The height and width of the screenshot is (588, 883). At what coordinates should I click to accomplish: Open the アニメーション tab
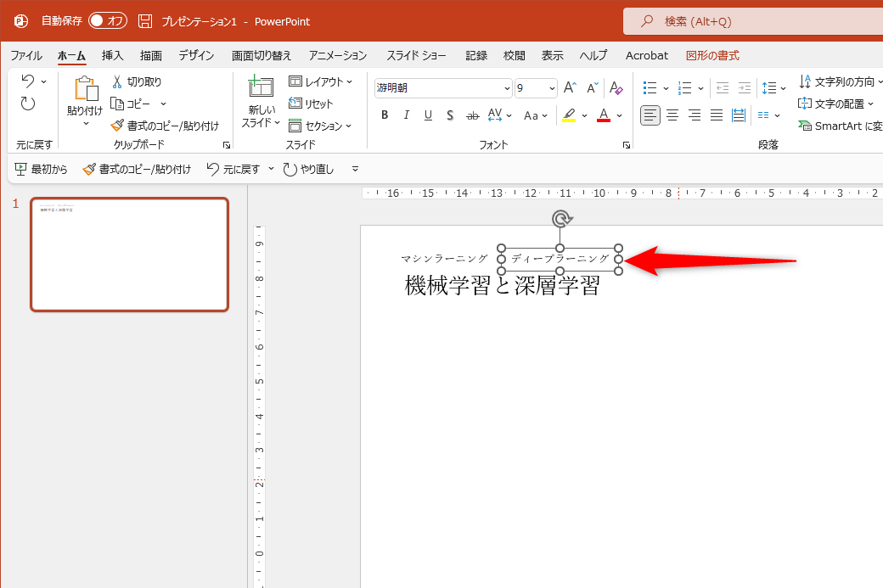(x=338, y=56)
